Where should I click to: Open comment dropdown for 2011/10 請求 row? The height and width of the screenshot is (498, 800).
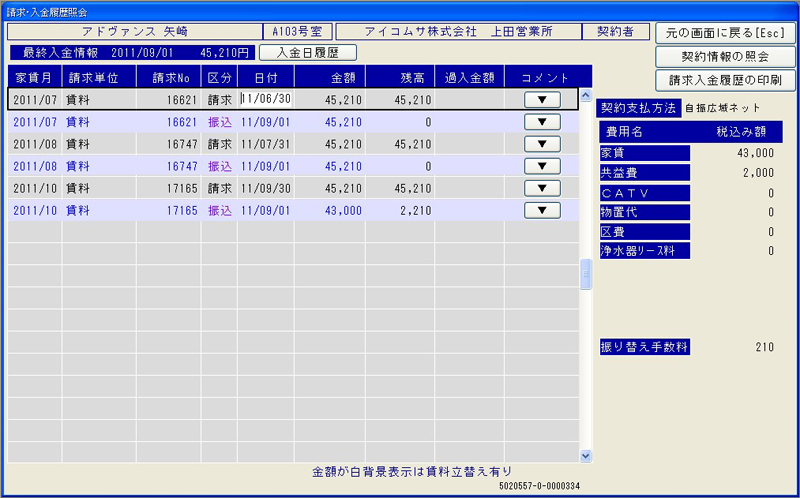click(541, 188)
